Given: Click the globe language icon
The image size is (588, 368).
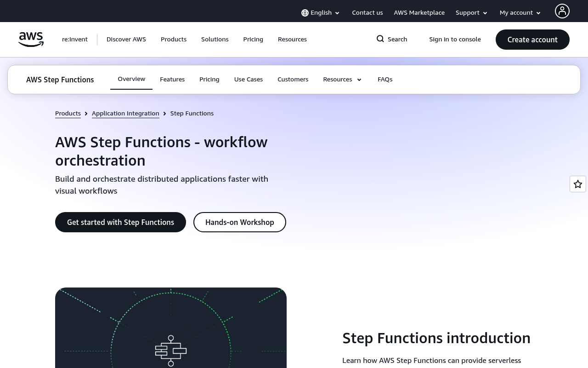Looking at the screenshot, I should [305, 13].
